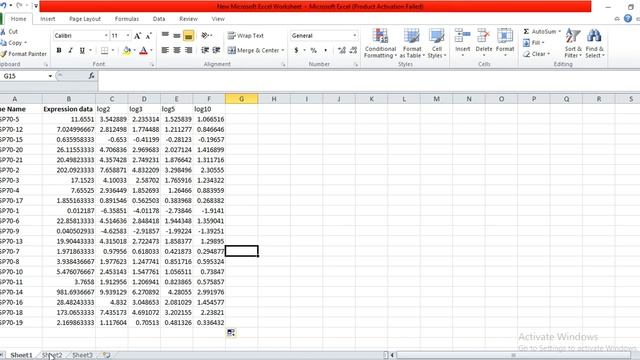
Task: Open the Formulas tab
Action: tap(127, 19)
